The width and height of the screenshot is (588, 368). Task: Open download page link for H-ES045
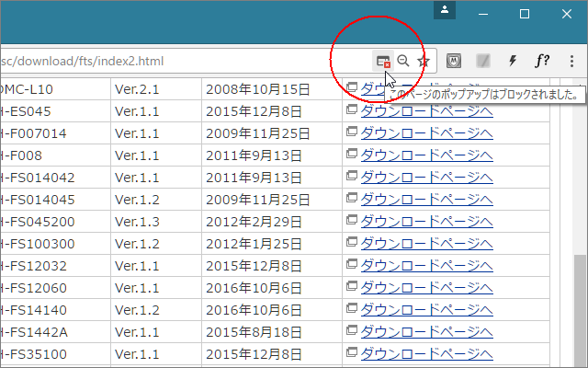coord(426,111)
